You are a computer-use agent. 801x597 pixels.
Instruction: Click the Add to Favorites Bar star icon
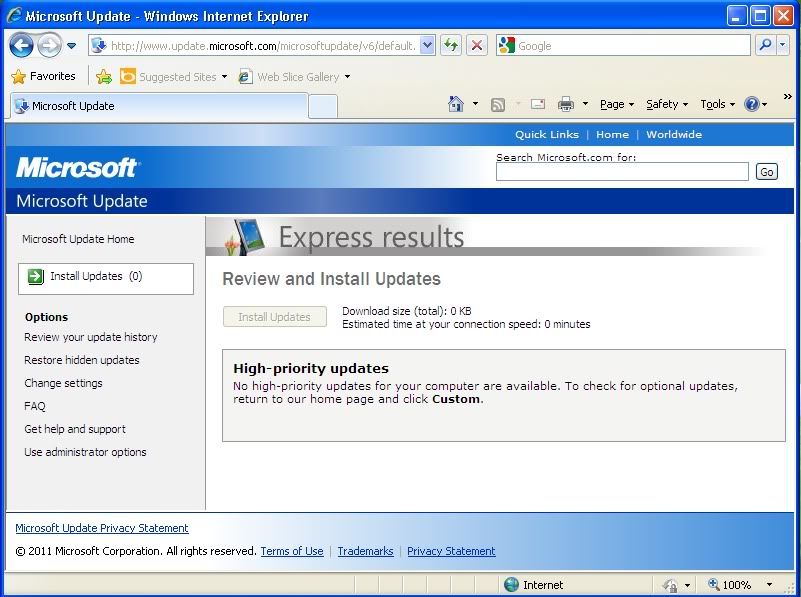[x=103, y=76]
